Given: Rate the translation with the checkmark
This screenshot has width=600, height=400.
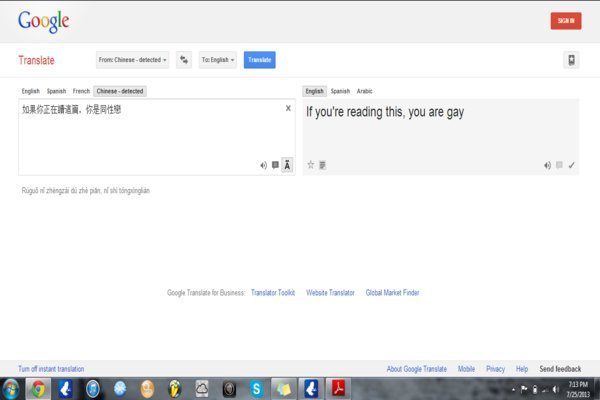Looking at the screenshot, I should click(x=571, y=165).
